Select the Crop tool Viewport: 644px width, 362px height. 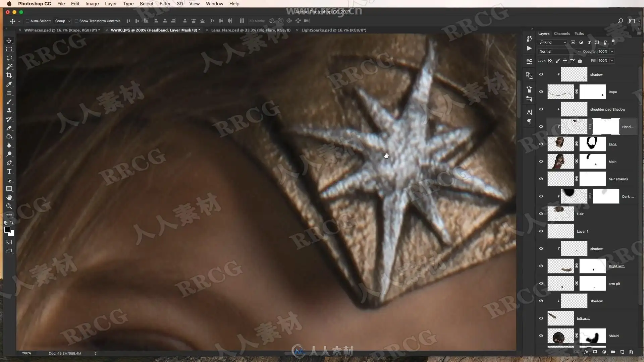(x=9, y=75)
